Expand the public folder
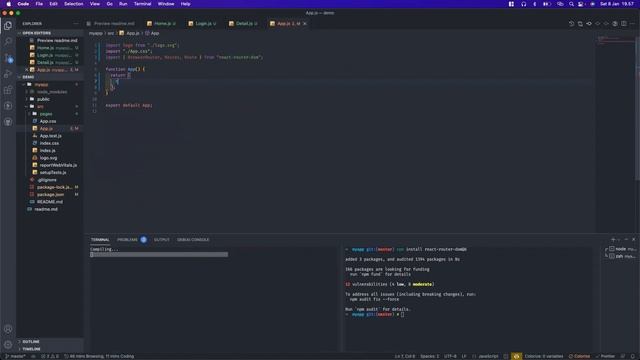The height and width of the screenshot is (360, 640). click(43, 99)
